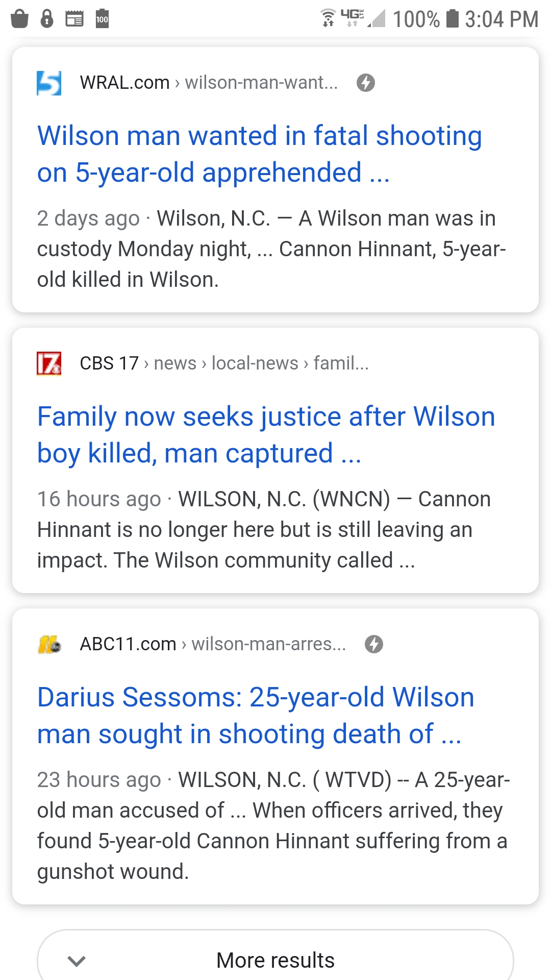Tap the ABC11 site favicon
The image size is (551, 980).
click(x=49, y=644)
